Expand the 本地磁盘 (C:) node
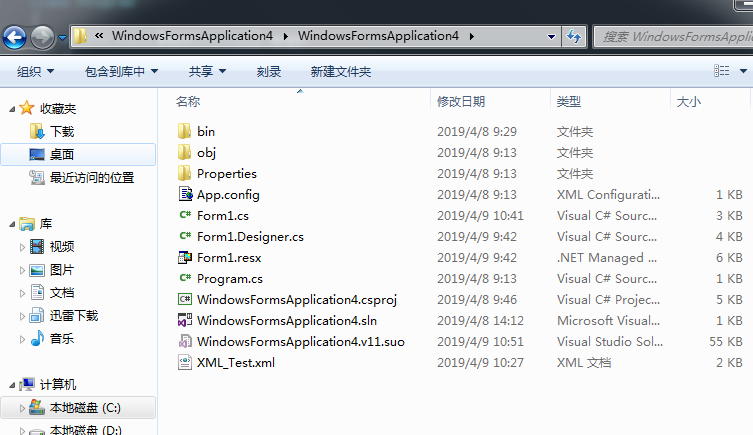Image resolution: width=753 pixels, height=435 pixels. pos(22,409)
